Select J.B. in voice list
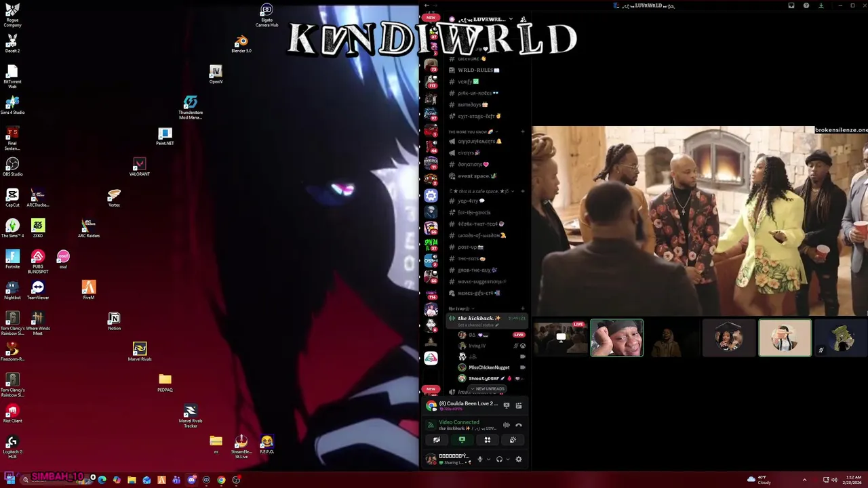868x488 pixels. [x=473, y=357]
